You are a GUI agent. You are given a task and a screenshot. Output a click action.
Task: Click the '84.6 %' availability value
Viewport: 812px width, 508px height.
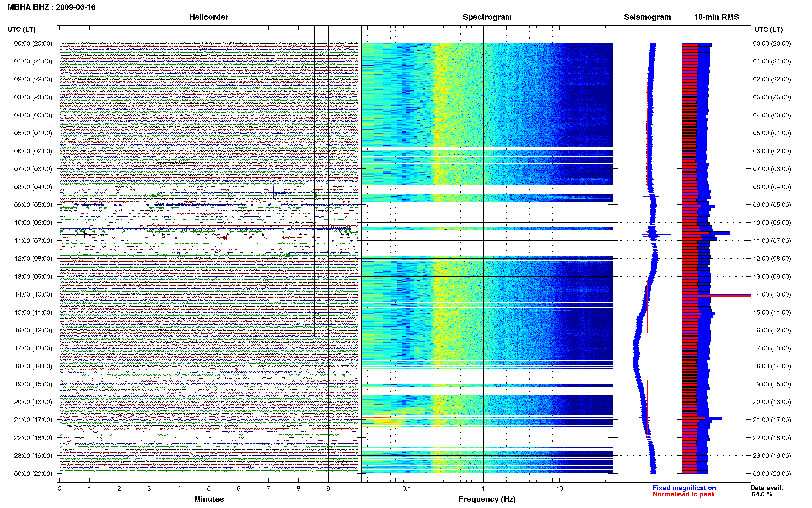click(x=762, y=494)
